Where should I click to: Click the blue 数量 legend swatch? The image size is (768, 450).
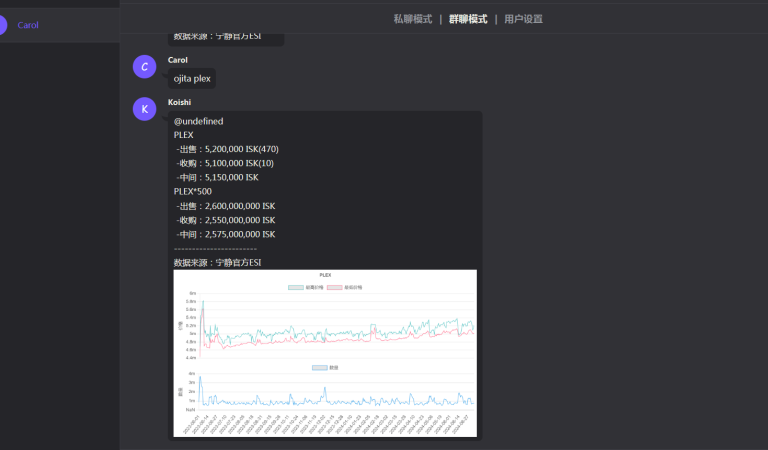click(x=319, y=368)
